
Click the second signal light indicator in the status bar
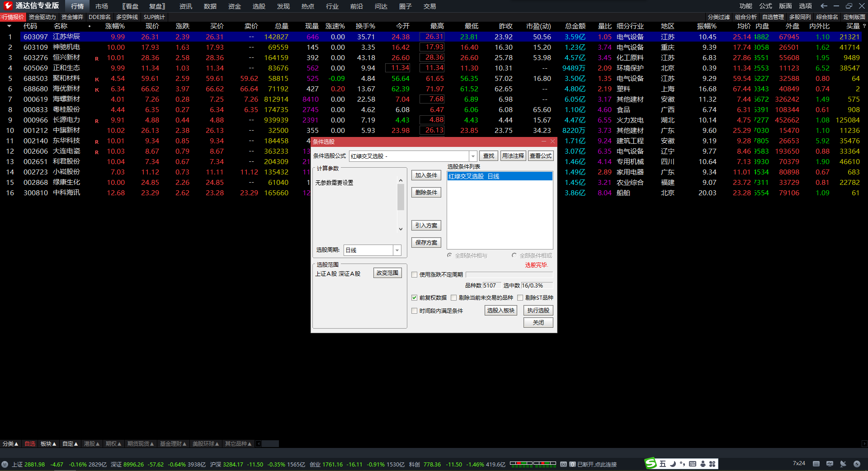click(x=545, y=463)
